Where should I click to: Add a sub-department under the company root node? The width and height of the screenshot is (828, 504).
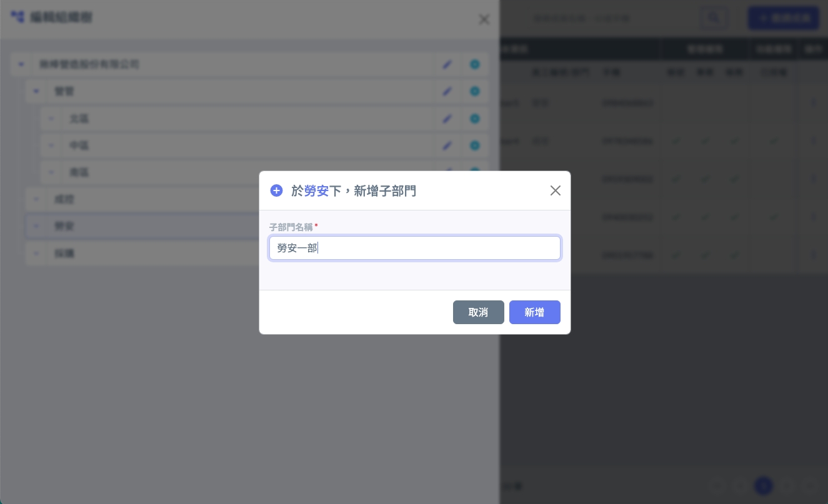pyautogui.click(x=474, y=64)
